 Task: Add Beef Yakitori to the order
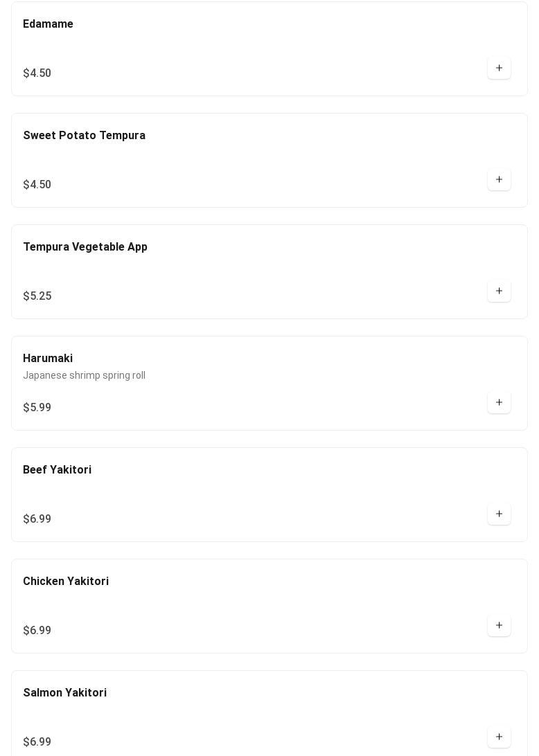pos(499,514)
